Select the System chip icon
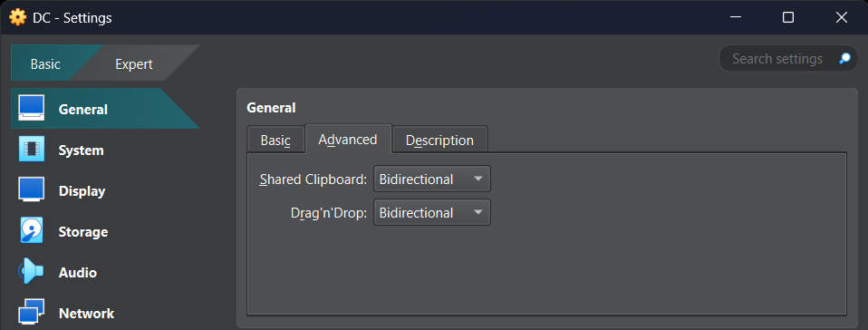 [x=32, y=150]
